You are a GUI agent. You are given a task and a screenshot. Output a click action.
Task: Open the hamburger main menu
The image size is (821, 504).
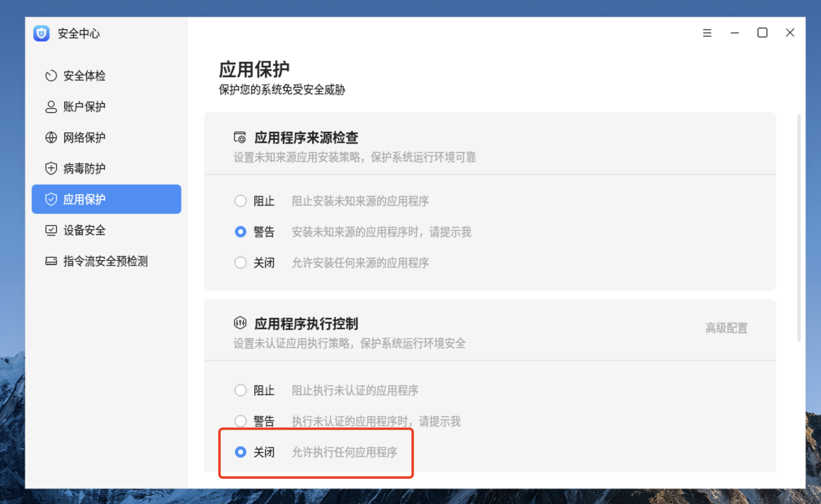pos(707,33)
